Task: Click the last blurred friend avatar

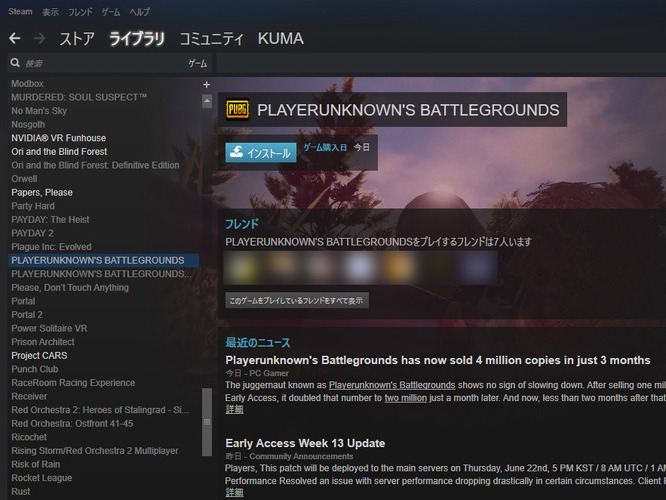Action: click(478, 268)
